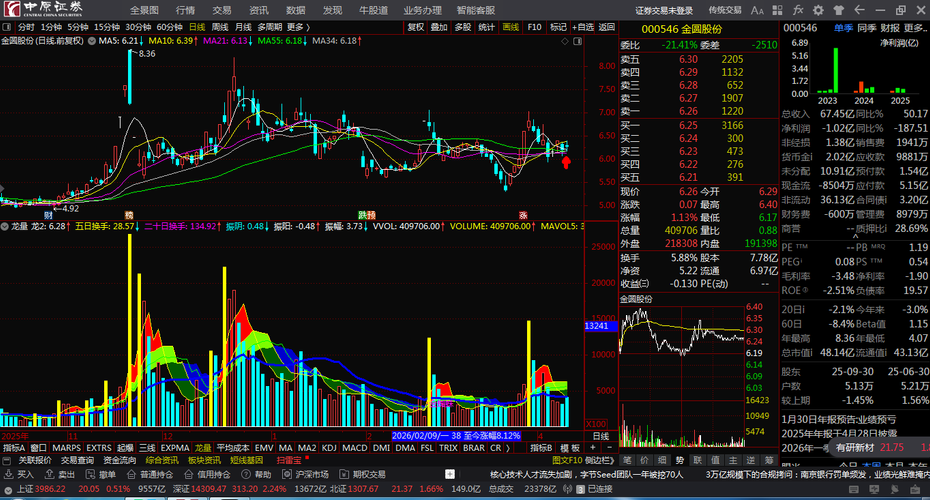Viewport: 930px width, 500px height.
Task: Click the settings circle beside 金圆股份(日线,前复权)
Action: click(x=92, y=41)
